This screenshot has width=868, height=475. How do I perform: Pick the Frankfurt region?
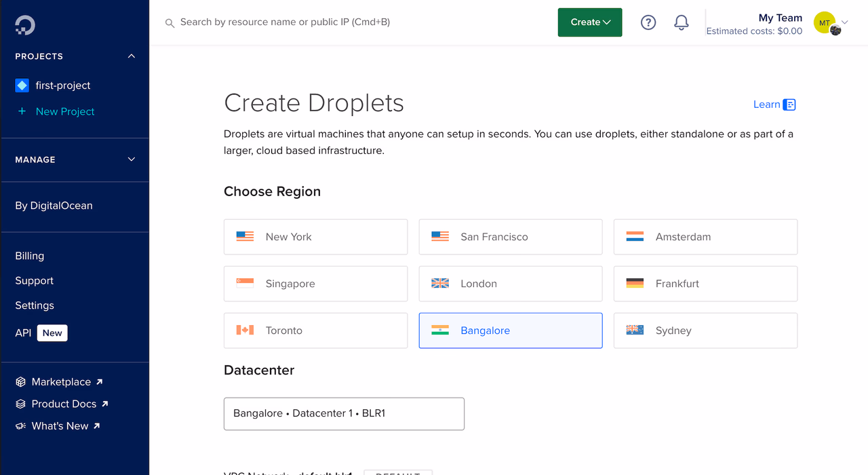coord(705,284)
